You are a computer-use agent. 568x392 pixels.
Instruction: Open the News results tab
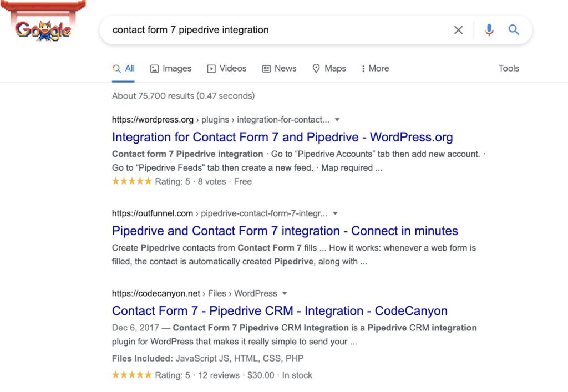(x=279, y=68)
